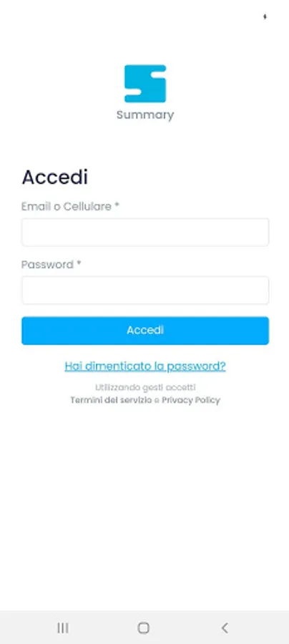Screen dimensions: 289x644
Task: Click the Password field label
Action: pos(47,265)
